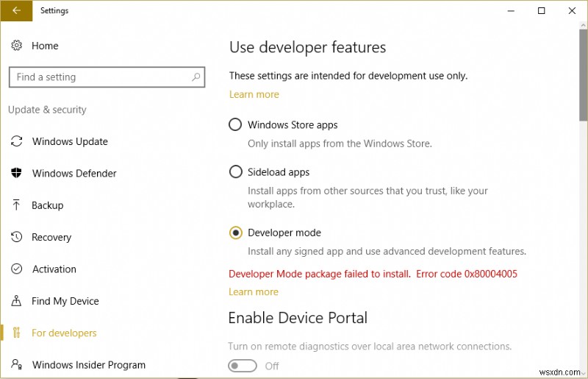Click the Home gear icon
This screenshot has height=379, width=588.
16,46
